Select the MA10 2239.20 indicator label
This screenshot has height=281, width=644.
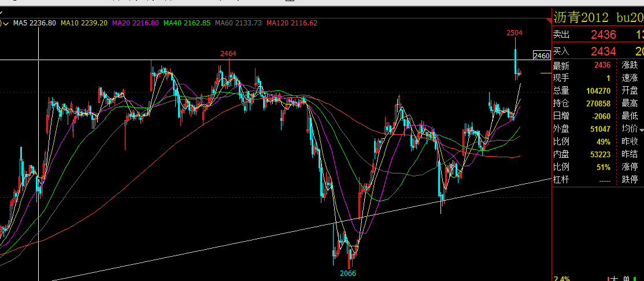pos(84,23)
